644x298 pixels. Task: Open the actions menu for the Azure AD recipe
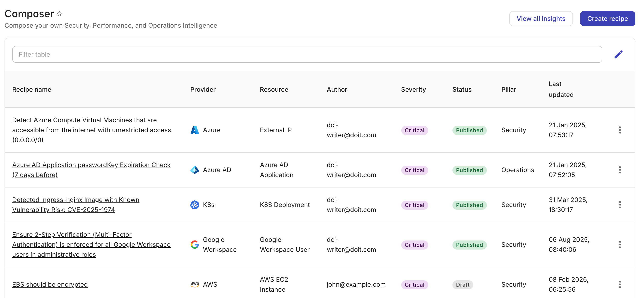tap(620, 170)
